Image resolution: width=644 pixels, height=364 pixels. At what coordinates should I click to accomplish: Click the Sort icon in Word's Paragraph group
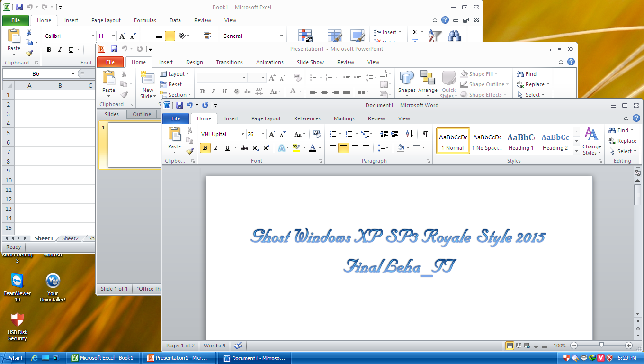point(410,134)
